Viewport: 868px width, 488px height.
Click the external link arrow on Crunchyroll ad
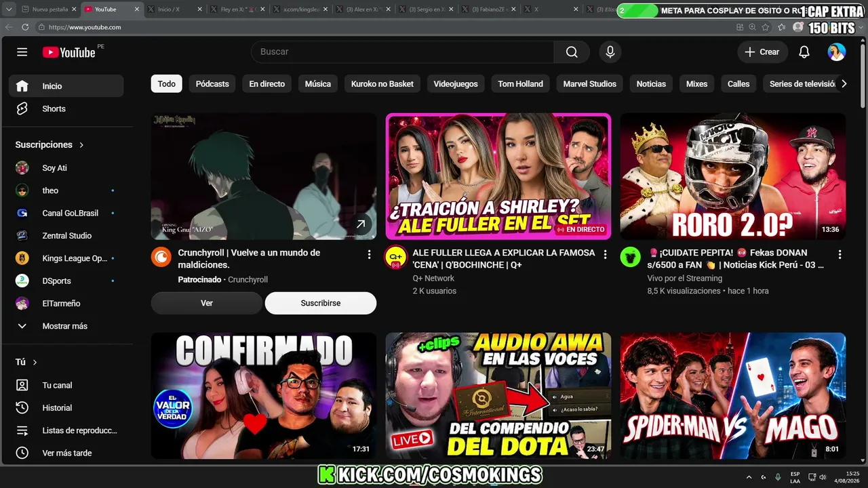point(361,224)
